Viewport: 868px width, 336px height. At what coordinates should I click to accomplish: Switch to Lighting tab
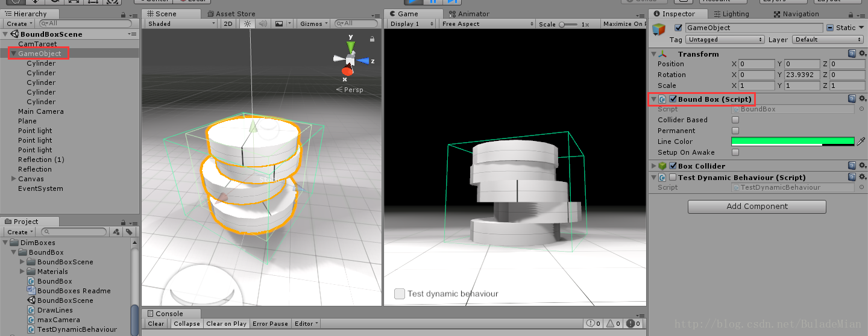coord(731,14)
